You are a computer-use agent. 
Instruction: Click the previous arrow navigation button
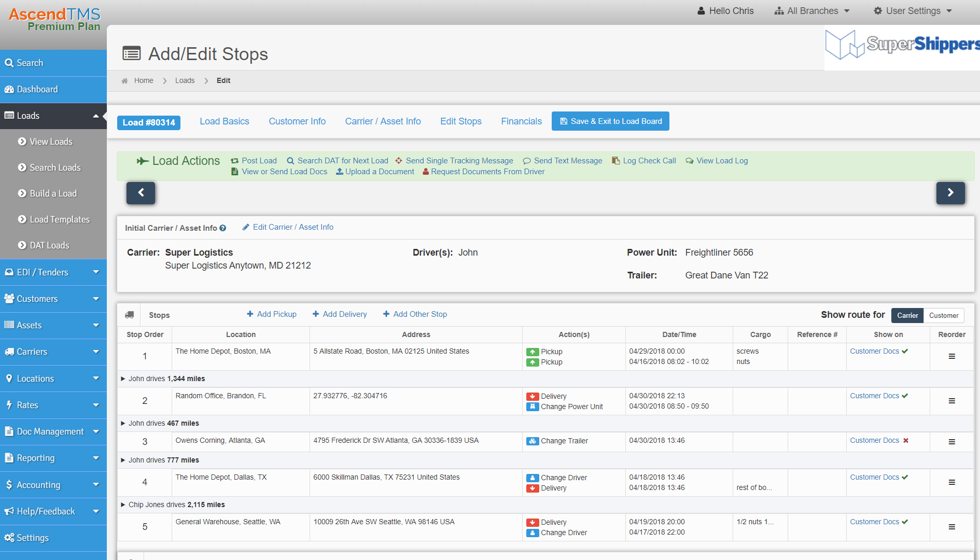[141, 193]
